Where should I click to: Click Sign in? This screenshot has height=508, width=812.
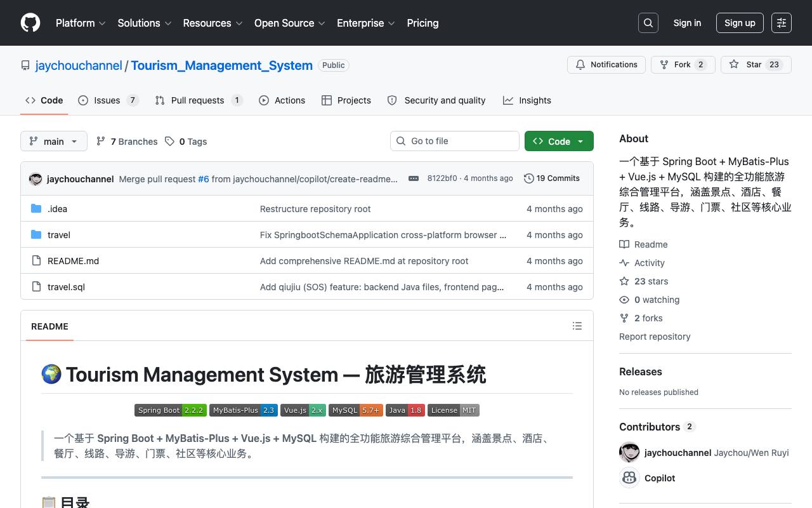[687, 23]
